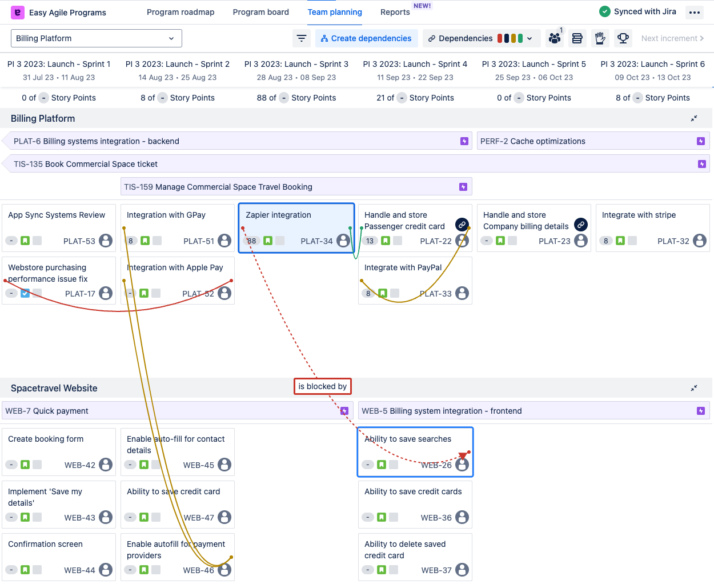Click the lightning icon on PERF-2 epic

coord(700,141)
